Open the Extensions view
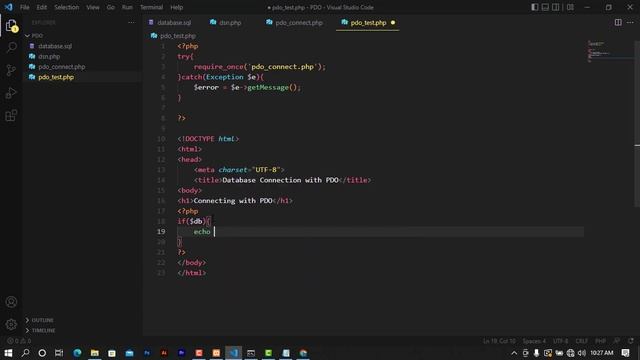The width and height of the screenshot is (640, 360). [11, 116]
